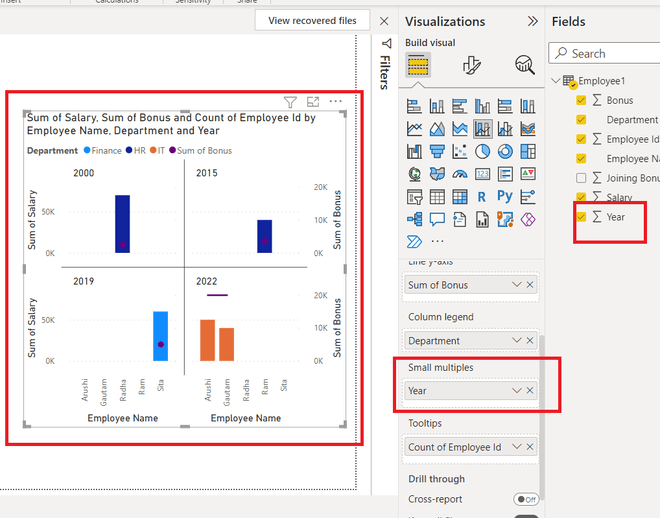The width and height of the screenshot is (660, 518).
Task: Add a Table visual
Action: [437, 197]
